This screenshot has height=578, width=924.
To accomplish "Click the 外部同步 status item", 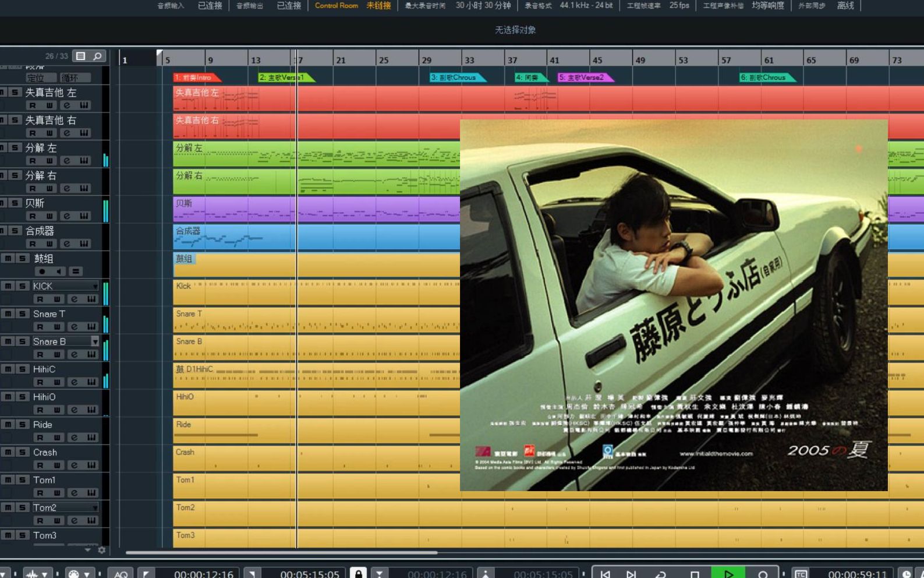I will coord(826,5).
